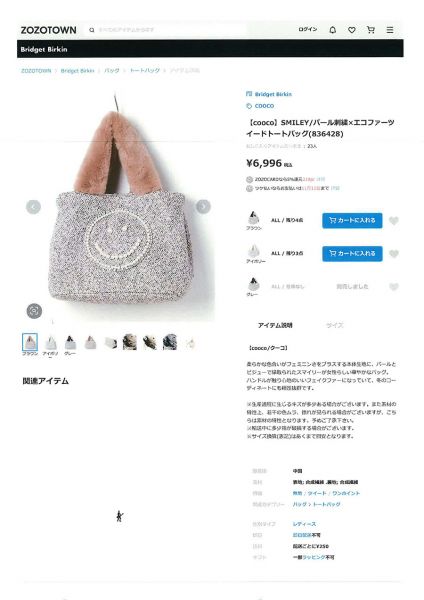Add ivory bag to cart button
This screenshot has width=424, height=600.
[x=352, y=253]
